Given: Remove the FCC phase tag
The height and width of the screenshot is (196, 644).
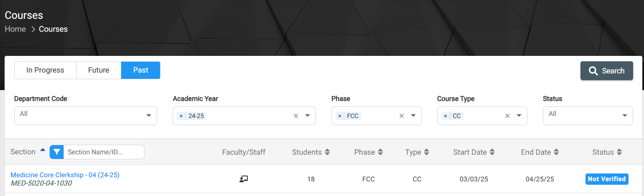Looking at the screenshot, I should point(339,116).
